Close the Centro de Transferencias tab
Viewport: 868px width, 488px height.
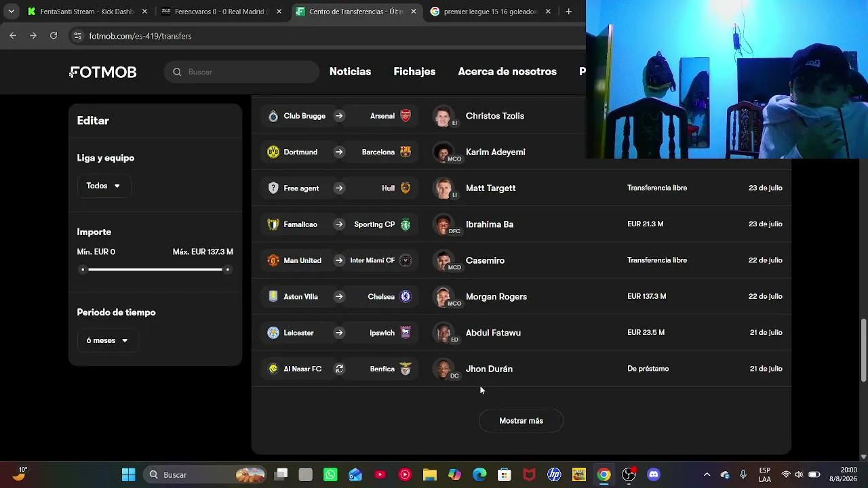[414, 12]
